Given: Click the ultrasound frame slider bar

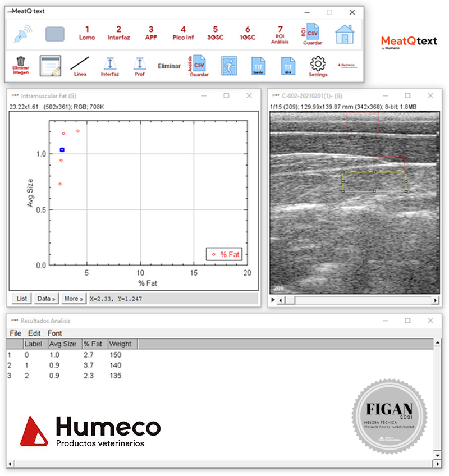Looking at the screenshot, I should point(359,300).
